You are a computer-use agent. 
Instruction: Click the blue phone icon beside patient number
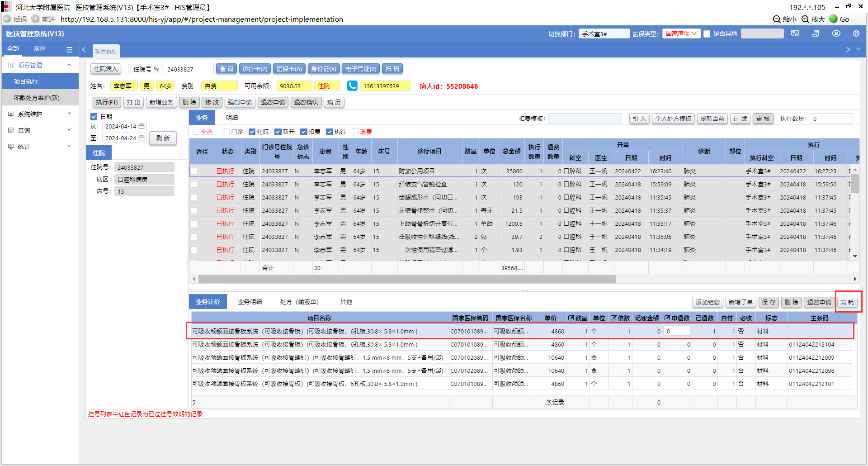click(352, 86)
